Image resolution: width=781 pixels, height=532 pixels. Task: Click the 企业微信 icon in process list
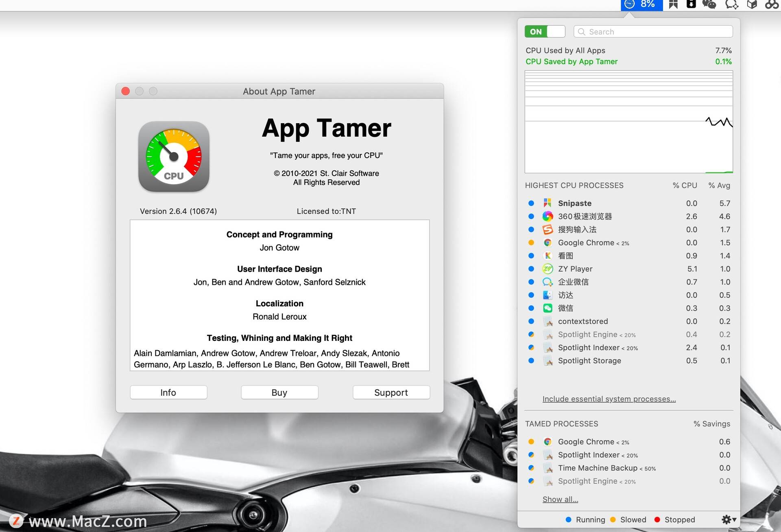[548, 282]
